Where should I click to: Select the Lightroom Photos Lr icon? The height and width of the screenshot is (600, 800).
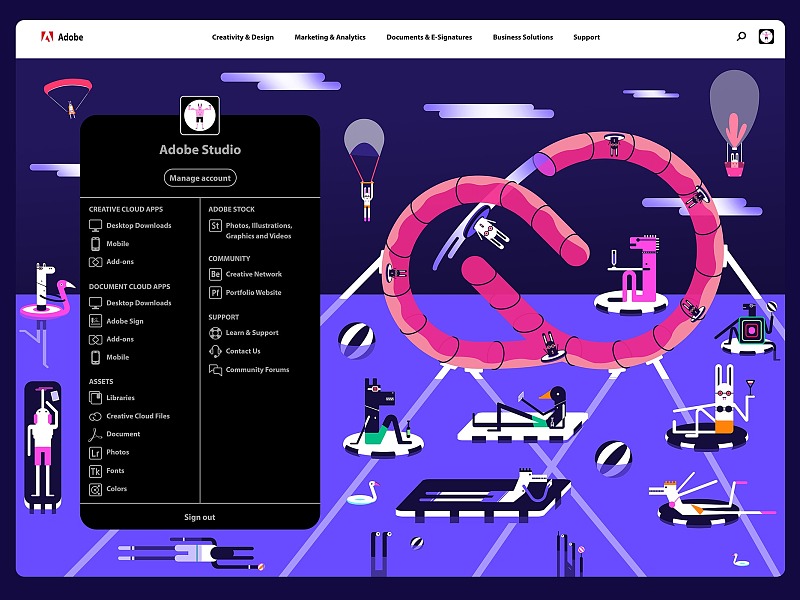[x=96, y=453]
